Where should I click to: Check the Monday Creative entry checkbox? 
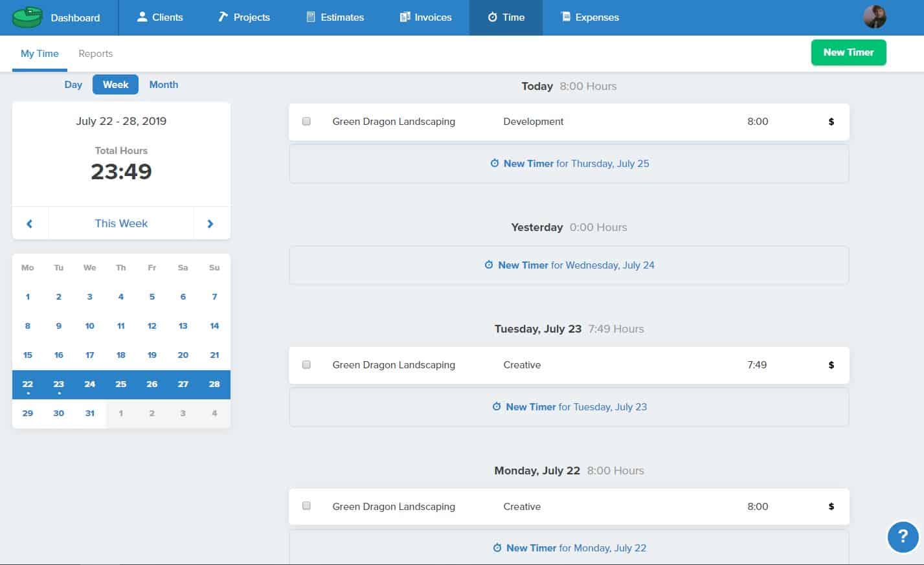click(x=306, y=505)
